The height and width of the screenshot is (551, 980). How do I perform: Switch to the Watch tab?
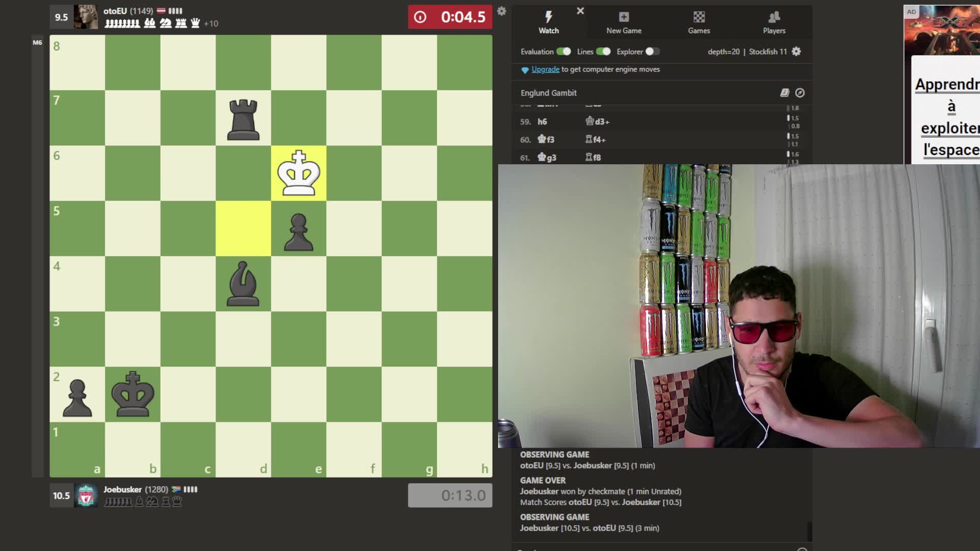[549, 23]
